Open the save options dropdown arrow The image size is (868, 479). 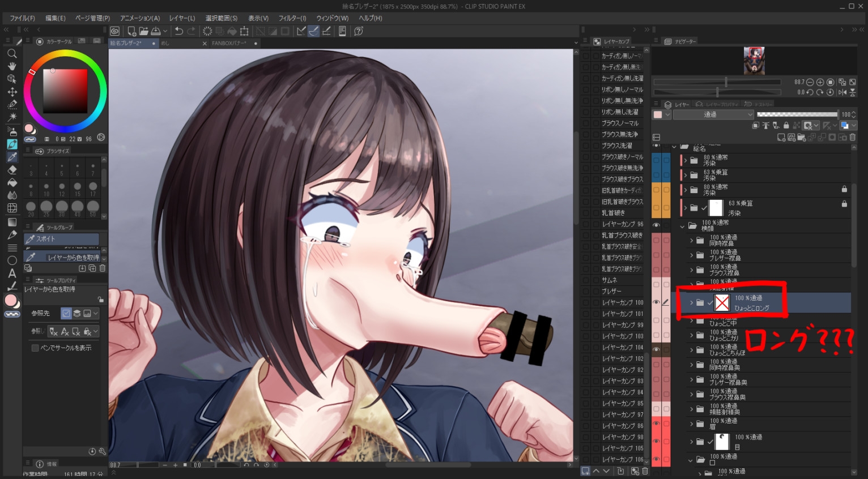click(165, 31)
